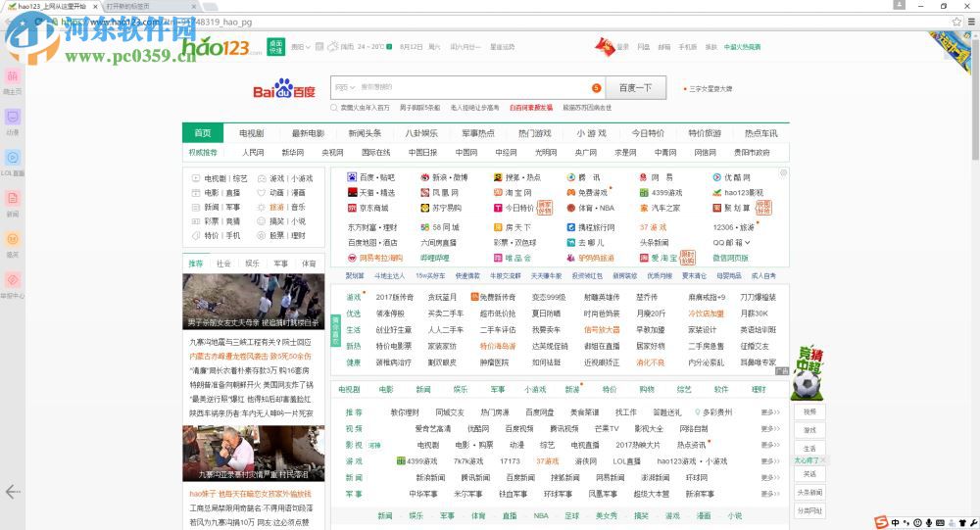The width and height of the screenshot is (980, 530).
Task: Select the 娱乐 news tab
Action: [253, 264]
